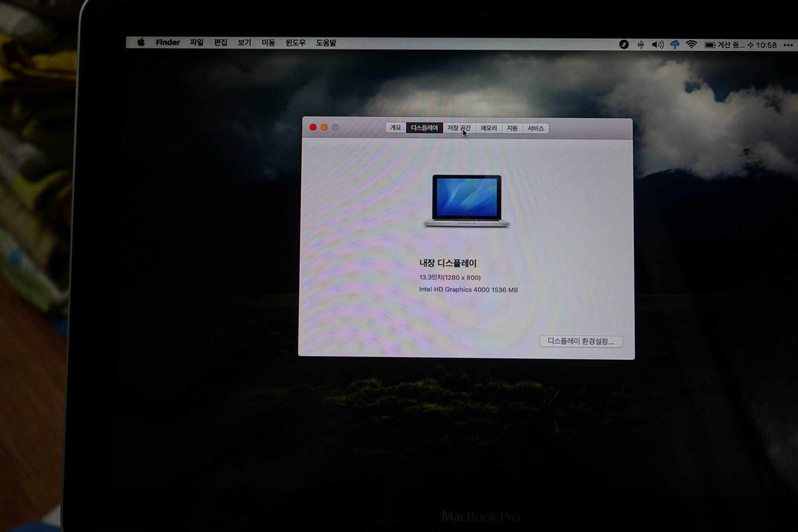Click the Bluetooth status icon
798x532 pixels.
point(641,45)
